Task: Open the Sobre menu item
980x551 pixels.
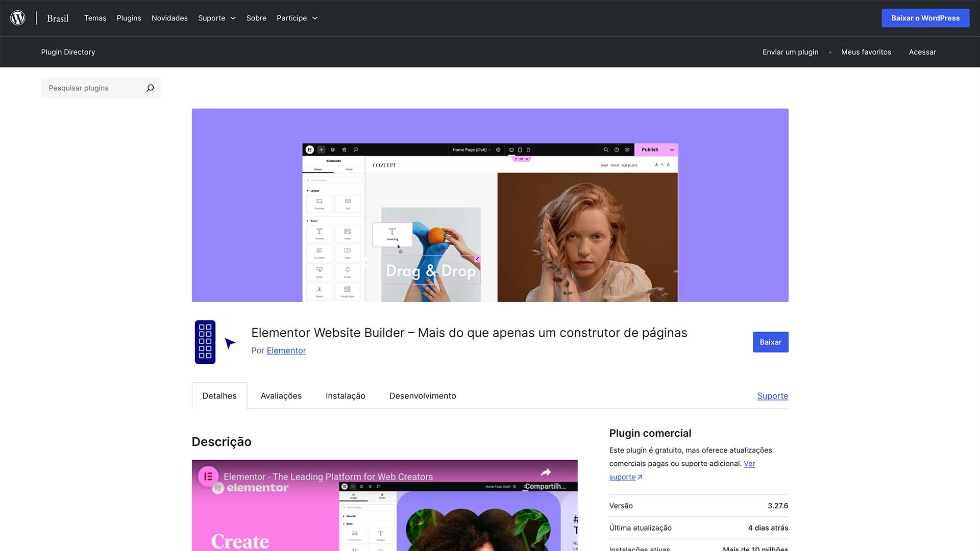Action: click(x=256, y=18)
